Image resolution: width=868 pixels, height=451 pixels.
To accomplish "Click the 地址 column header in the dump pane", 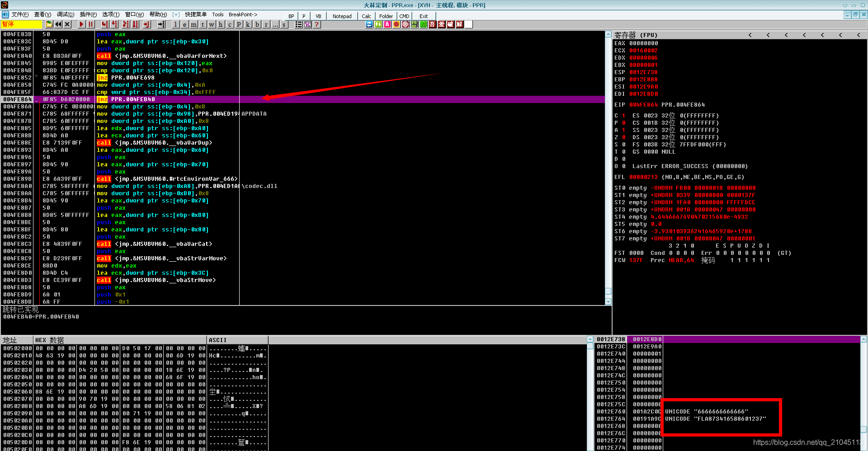I will (17, 340).
